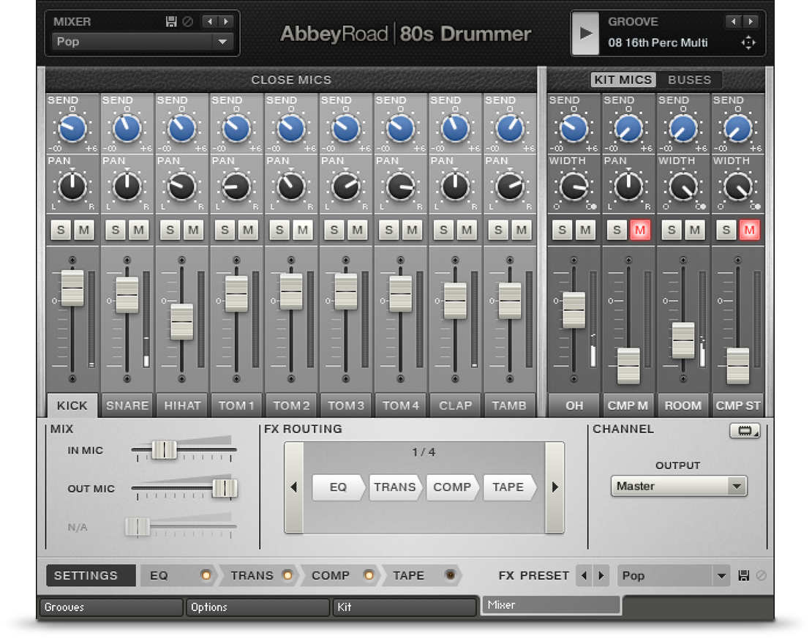This screenshot has width=812, height=644.
Task: Click the channel output configuration icon
Action: 745,430
